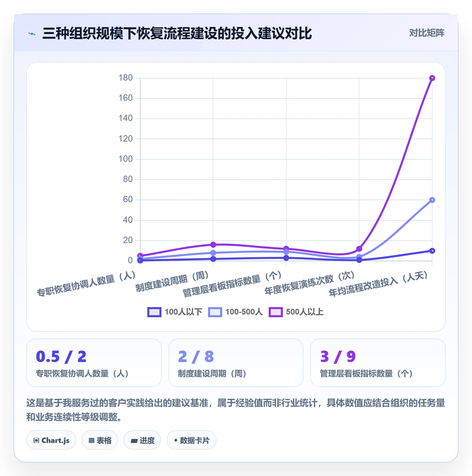Viewport: 472px width, 476px height.
Task: Click the diamond icon in the 数据卡片 chip
Action: [176, 440]
